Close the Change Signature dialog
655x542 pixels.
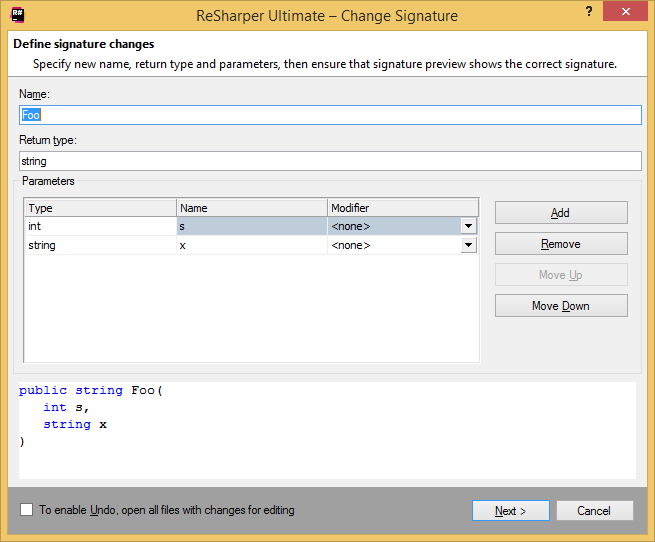click(x=626, y=13)
